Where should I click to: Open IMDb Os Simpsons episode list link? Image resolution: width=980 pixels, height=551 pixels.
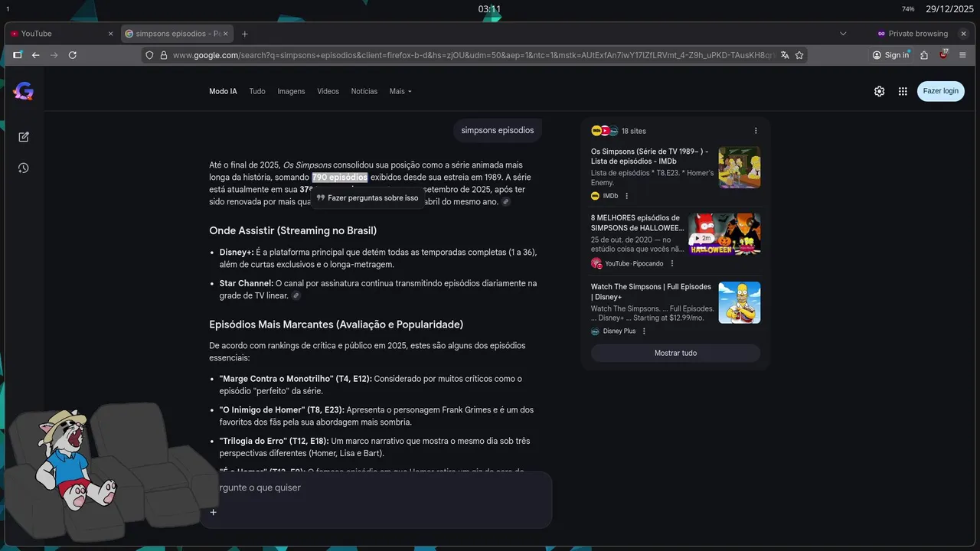point(650,156)
